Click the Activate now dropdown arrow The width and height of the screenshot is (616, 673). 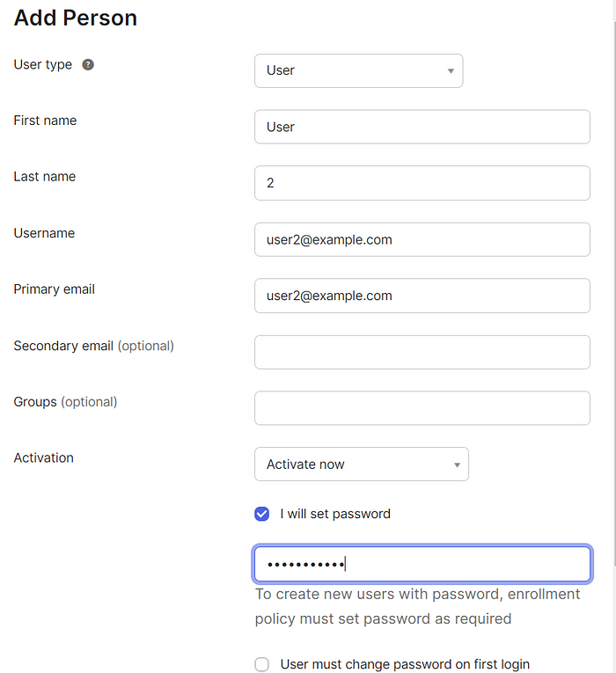point(458,465)
